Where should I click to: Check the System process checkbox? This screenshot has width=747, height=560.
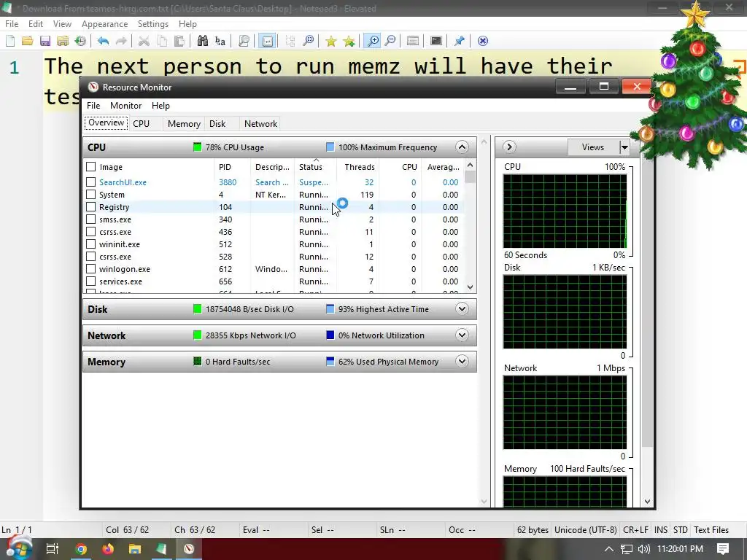coord(90,194)
